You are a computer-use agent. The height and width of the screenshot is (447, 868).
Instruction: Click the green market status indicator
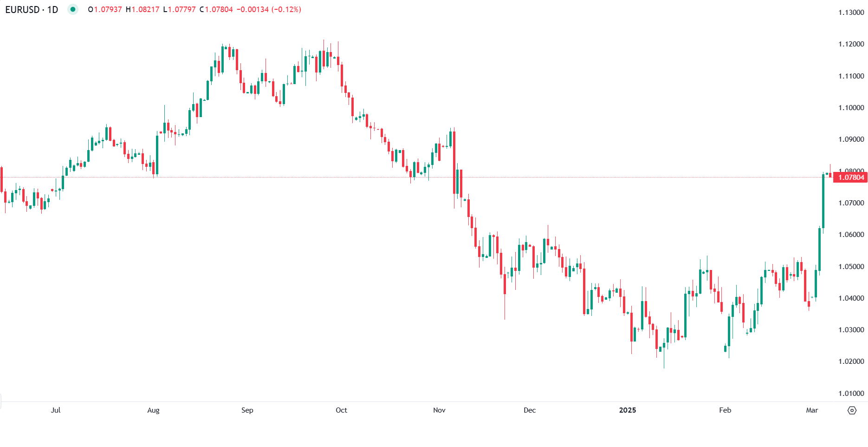tap(73, 9)
